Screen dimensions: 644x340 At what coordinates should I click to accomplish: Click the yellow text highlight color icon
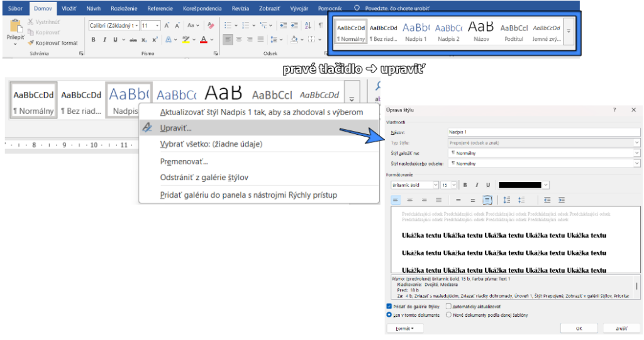(x=186, y=40)
